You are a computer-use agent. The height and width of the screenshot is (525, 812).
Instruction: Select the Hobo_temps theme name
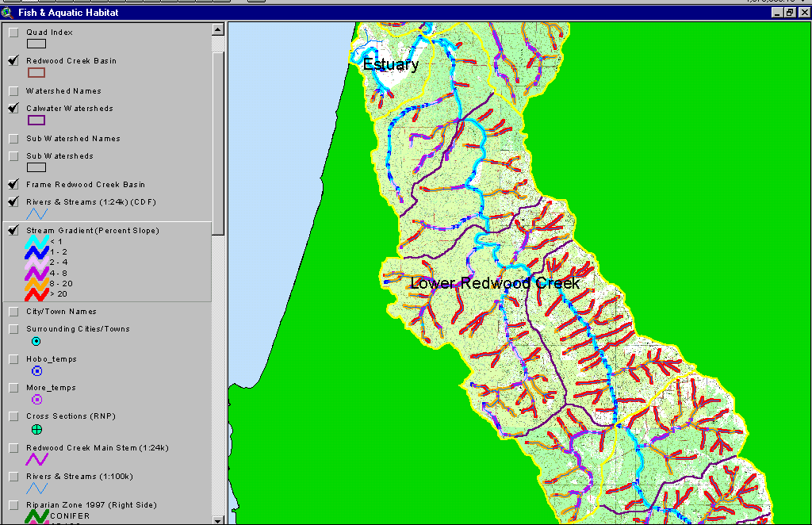(x=52, y=359)
